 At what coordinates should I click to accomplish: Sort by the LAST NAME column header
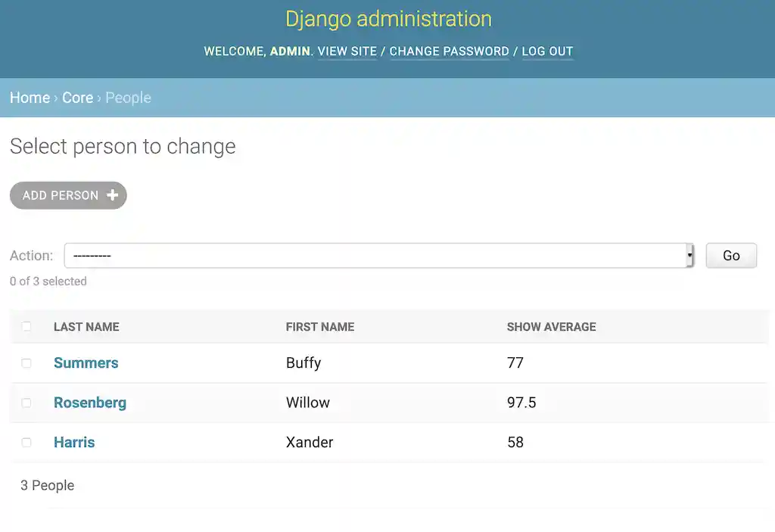86,327
